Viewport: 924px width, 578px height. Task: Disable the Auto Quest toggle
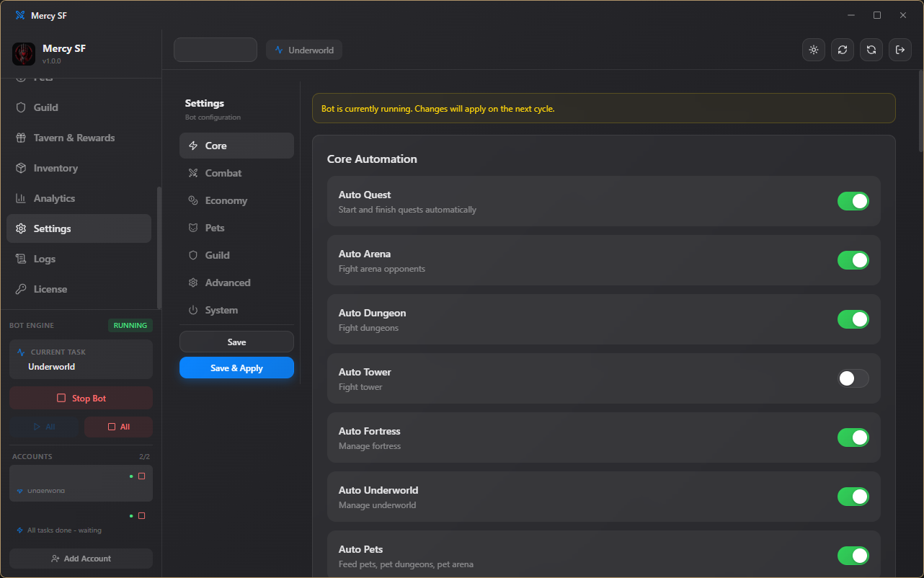tap(853, 201)
